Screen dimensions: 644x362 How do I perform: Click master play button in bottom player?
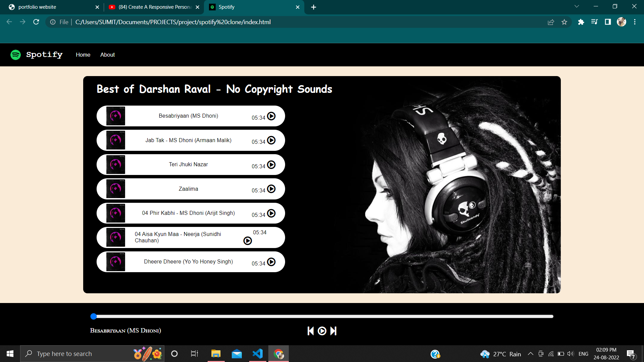click(322, 331)
